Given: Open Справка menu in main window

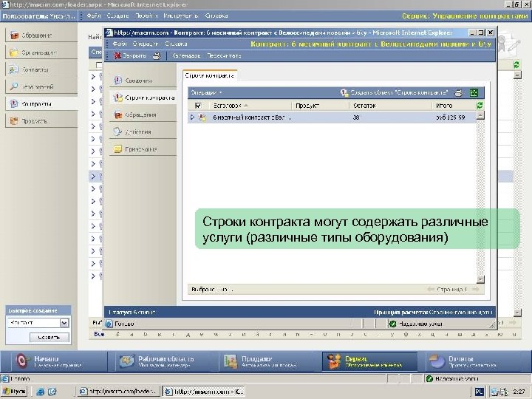Looking at the screenshot, I should pyautogui.click(x=216, y=16).
